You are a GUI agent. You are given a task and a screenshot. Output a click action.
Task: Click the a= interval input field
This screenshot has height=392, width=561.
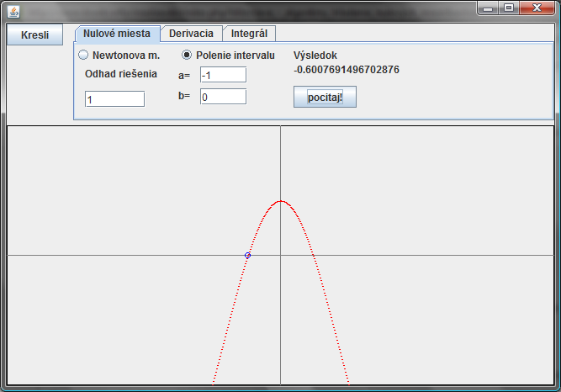(223, 75)
